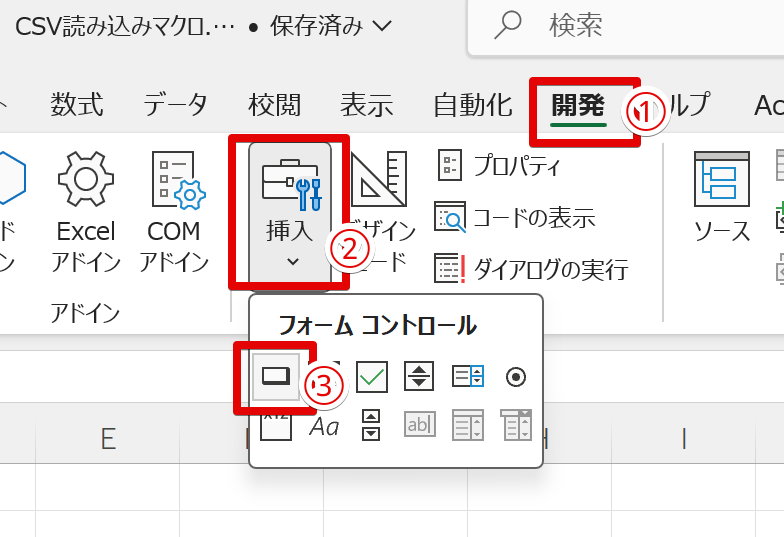Open the 保存済み status dropdown

pos(331,26)
